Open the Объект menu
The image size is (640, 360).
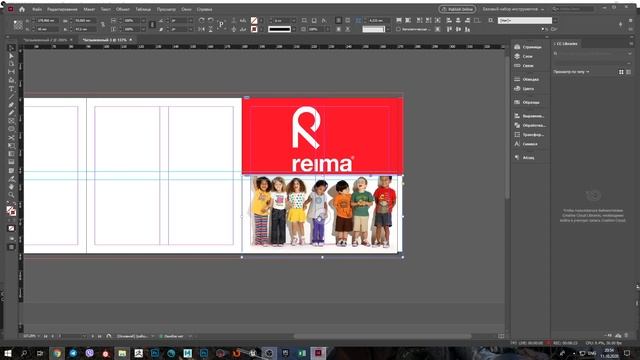click(122, 9)
